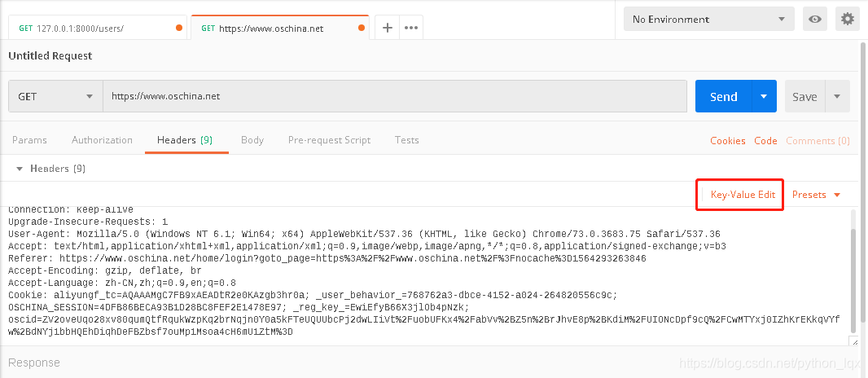Open the Code snippet link
This screenshot has width=868, height=378.
[x=765, y=141]
